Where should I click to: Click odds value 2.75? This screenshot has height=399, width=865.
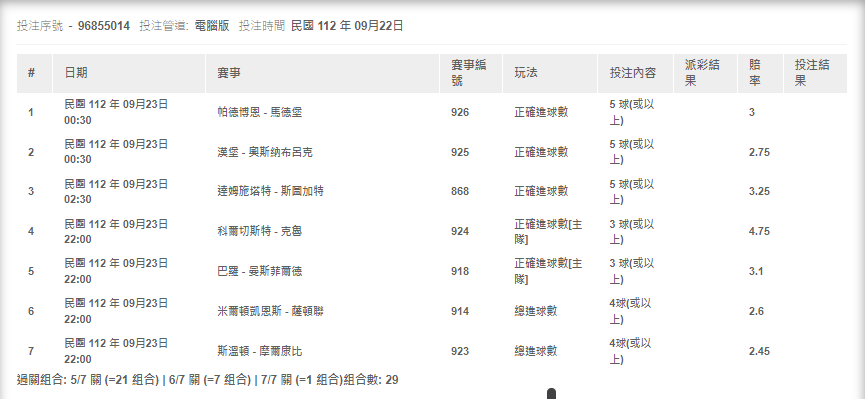click(x=759, y=152)
